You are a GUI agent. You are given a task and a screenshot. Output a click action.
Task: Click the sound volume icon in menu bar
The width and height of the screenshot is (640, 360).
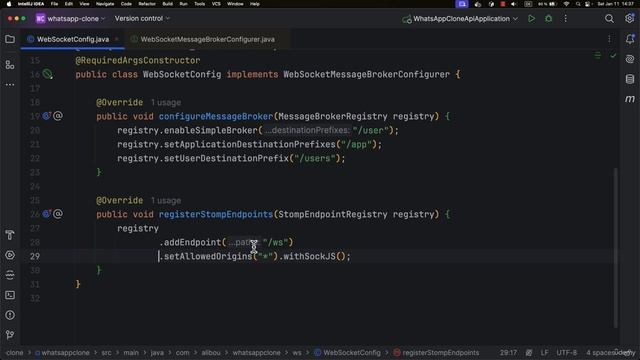click(x=514, y=4)
